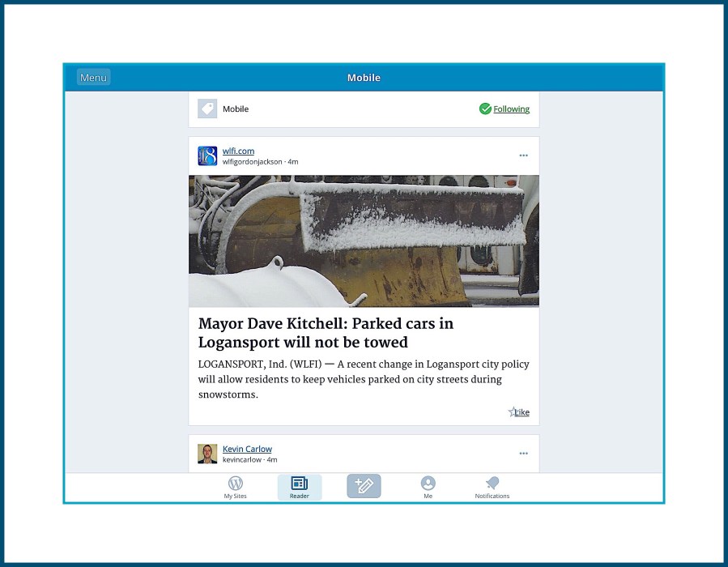Open the Me profile icon
This screenshot has height=567, width=728.
point(428,484)
